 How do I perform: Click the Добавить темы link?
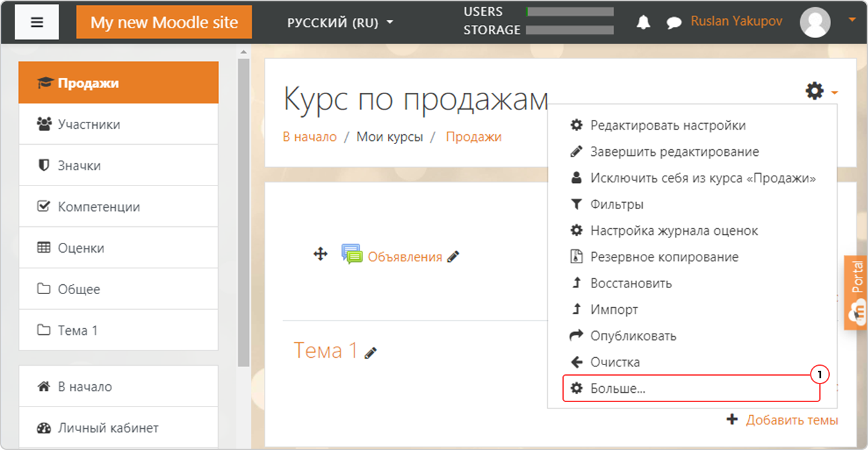(791, 420)
